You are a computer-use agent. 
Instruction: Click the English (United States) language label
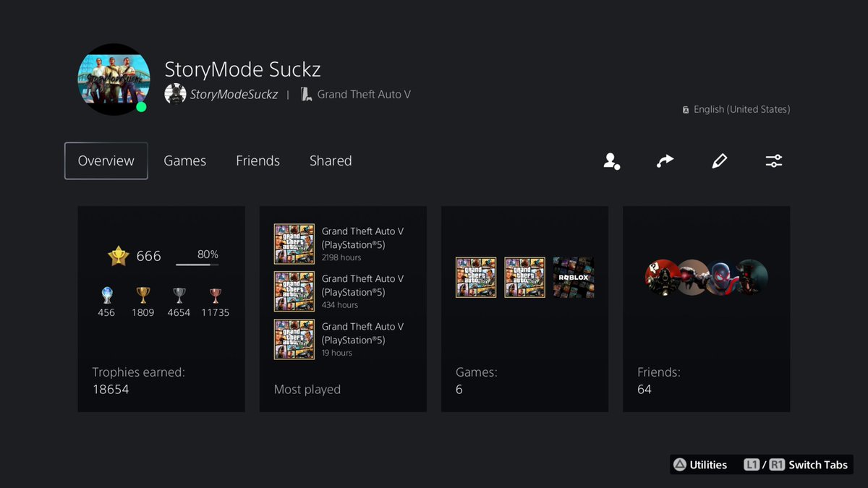pyautogui.click(x=741, y=109)
